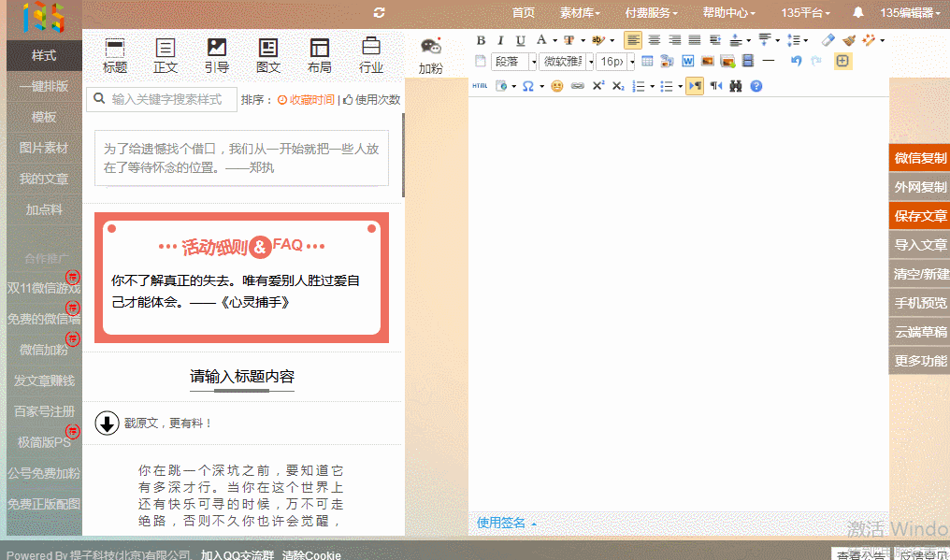Image resolution: width=950 pixels, height=560 pixels.
Task: Apply superscript formatting
Action: (597, 84)
